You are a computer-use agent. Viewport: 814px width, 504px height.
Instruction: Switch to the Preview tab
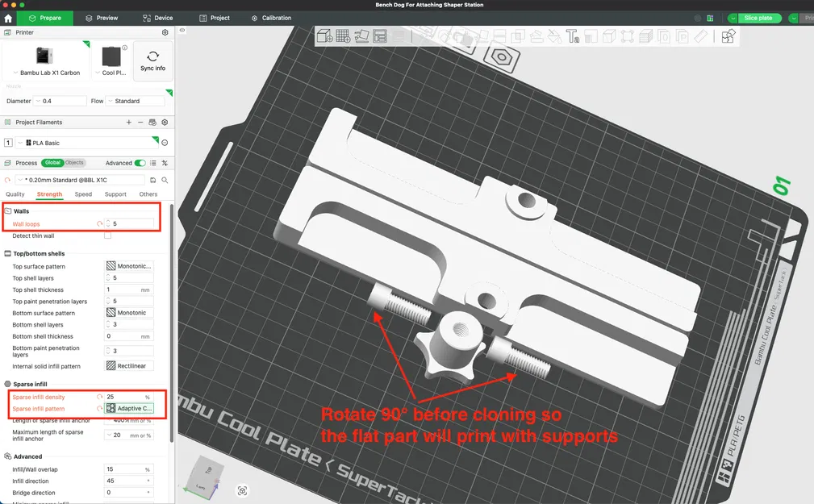pyautogui.click(x=102, y=19)
